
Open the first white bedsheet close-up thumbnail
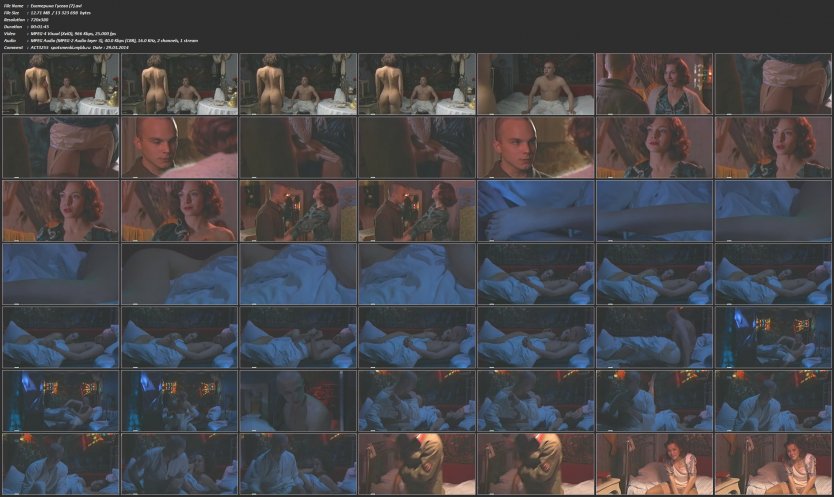(298, 273)
